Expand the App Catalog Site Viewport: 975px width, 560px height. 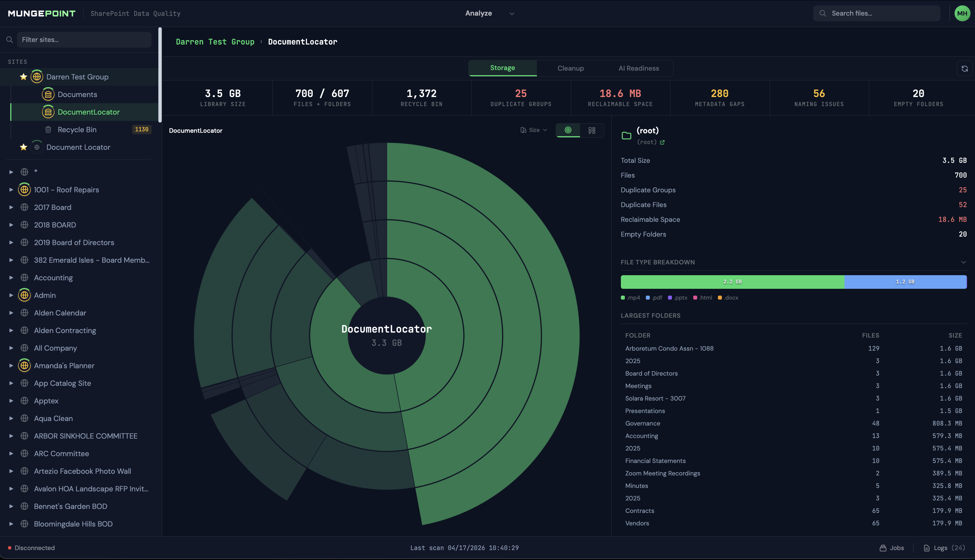click(x=11, y=383)
